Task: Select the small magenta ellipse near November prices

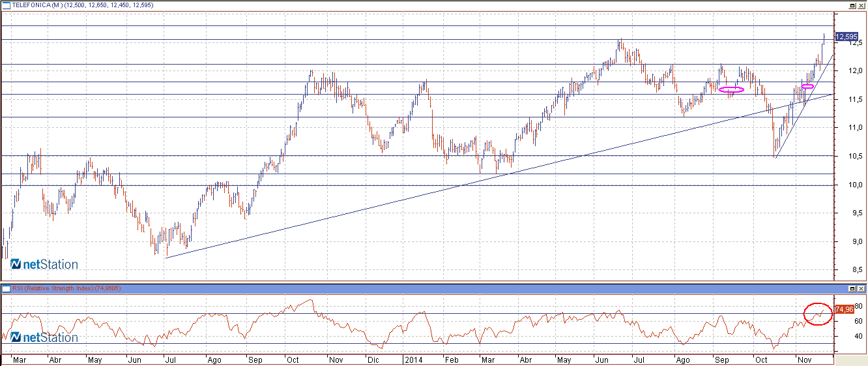Action: click(808, 86)
